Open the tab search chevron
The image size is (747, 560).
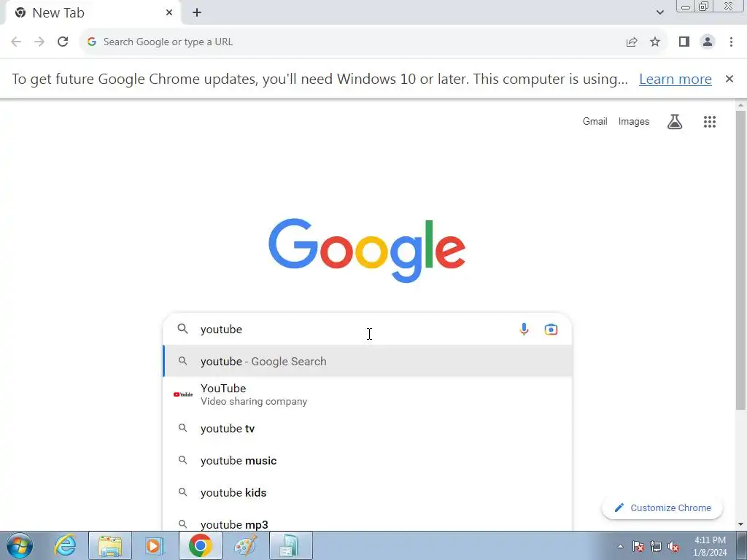click(659, 12)
